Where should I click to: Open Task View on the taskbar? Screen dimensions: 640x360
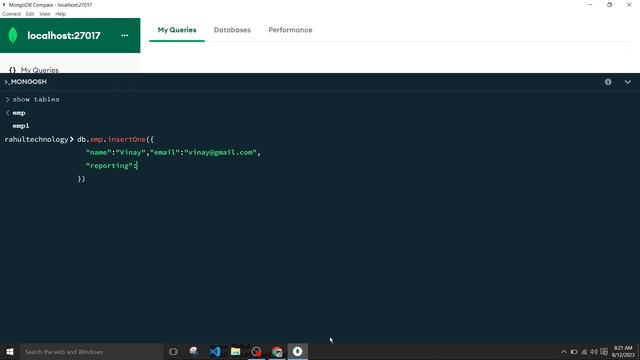(173, 351)
